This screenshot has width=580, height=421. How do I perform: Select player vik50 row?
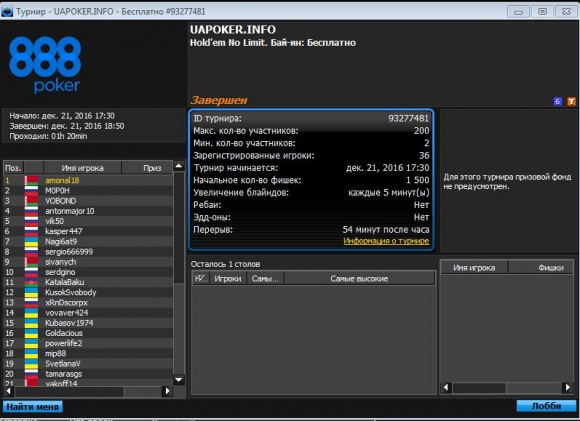pos(88,221)
